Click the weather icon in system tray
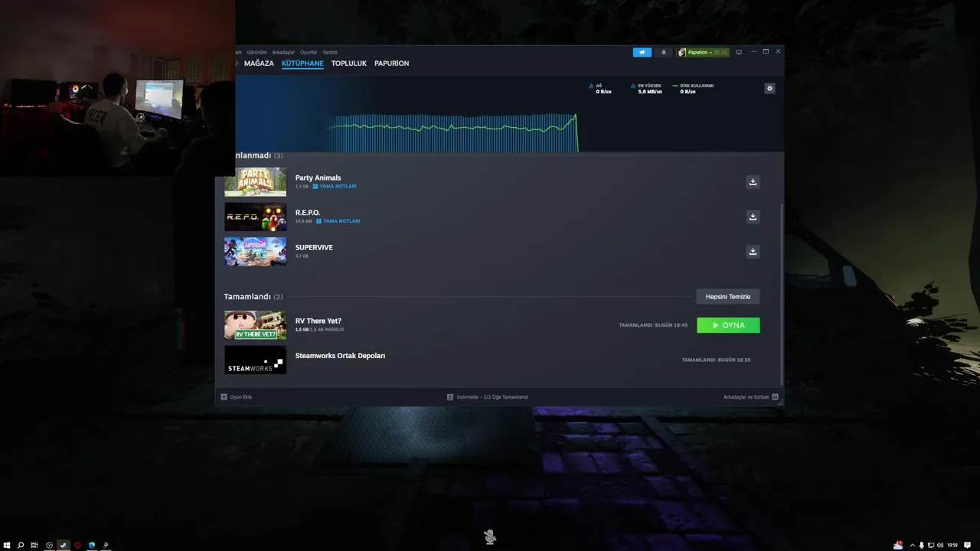This screenshot has height=551, width=980. coord(898,545)
